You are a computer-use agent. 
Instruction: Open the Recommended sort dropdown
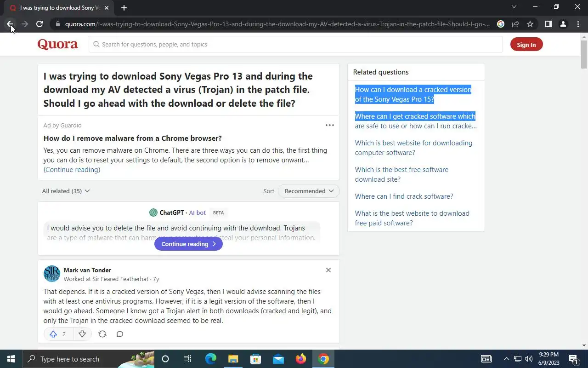pyautogui.click(x=309, y=191)
